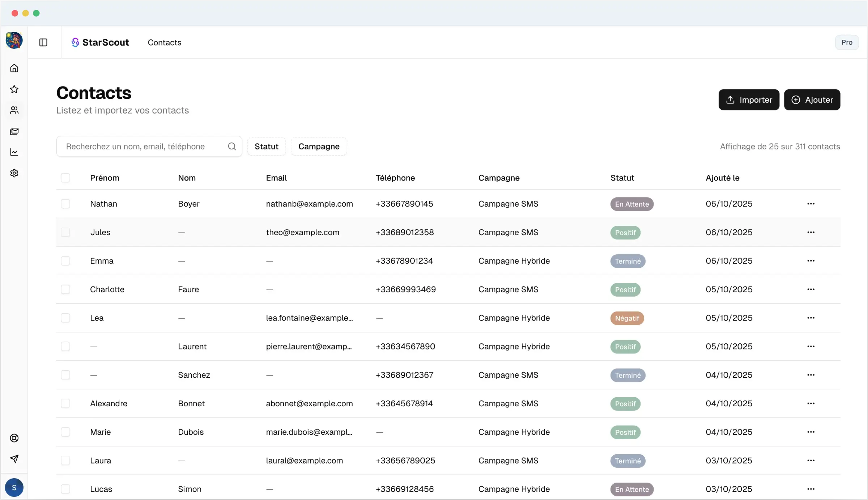Select the checkbox next to Charlotte Faure
Viewport: 868px width, 500px height.
(66, 289)
